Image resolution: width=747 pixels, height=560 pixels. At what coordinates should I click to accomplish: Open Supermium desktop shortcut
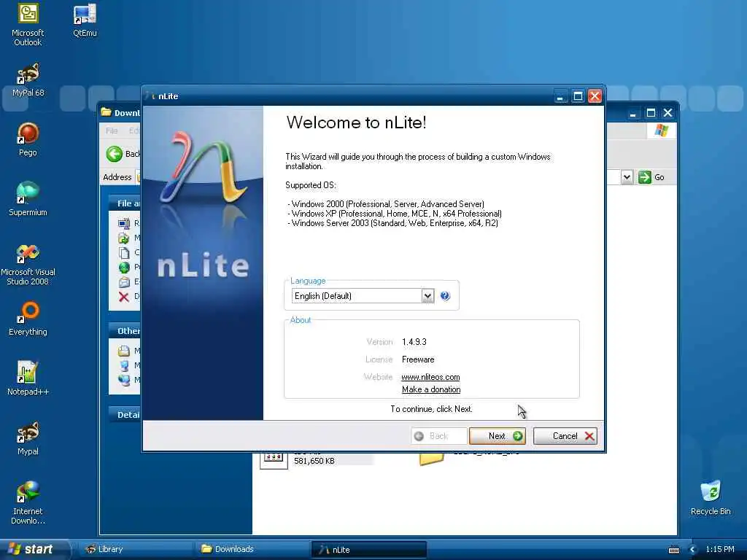point(28,199)
